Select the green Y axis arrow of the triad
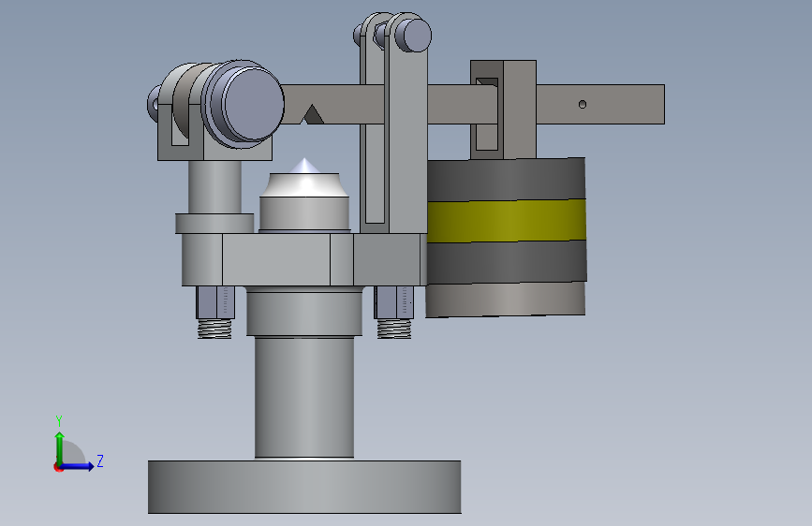812x526 pixels. click(60, 447)
